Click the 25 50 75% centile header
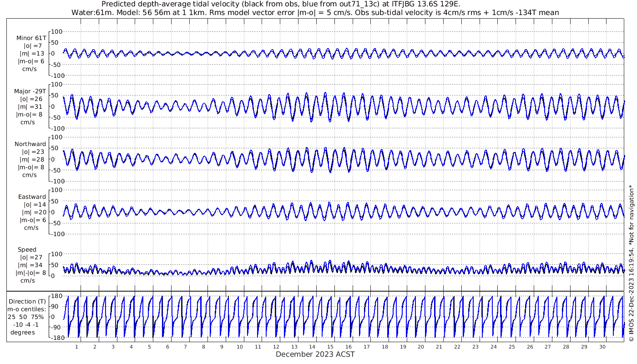 (x=26, y=316)
